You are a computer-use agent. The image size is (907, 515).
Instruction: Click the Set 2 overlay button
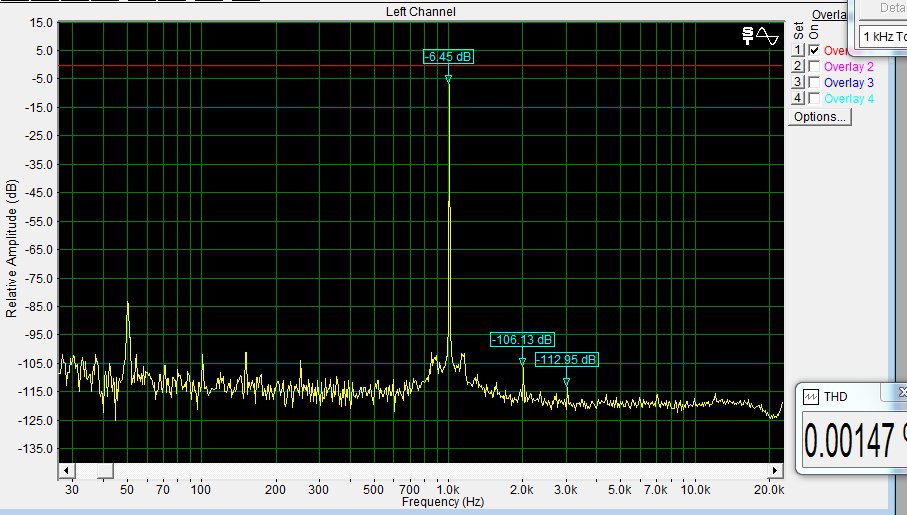coord(798,66)
